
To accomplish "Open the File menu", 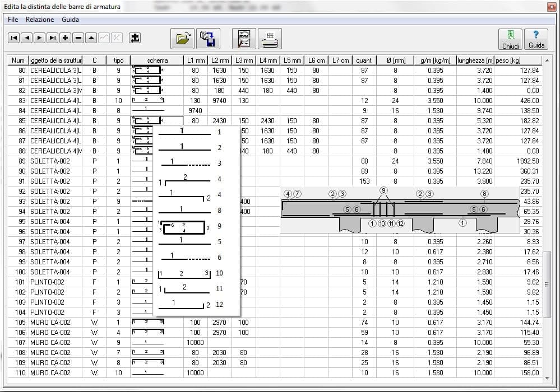I will (x=13, y=19).
